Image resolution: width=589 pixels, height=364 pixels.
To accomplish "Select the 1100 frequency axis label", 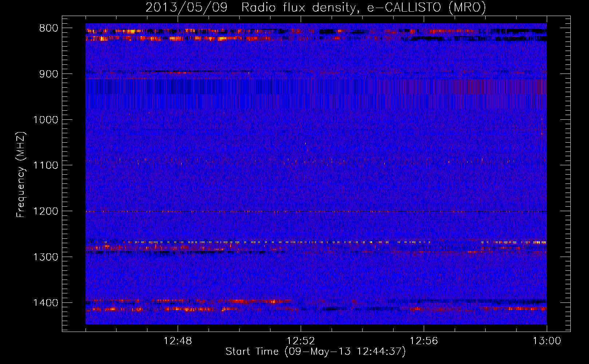I will pos(46,166).
